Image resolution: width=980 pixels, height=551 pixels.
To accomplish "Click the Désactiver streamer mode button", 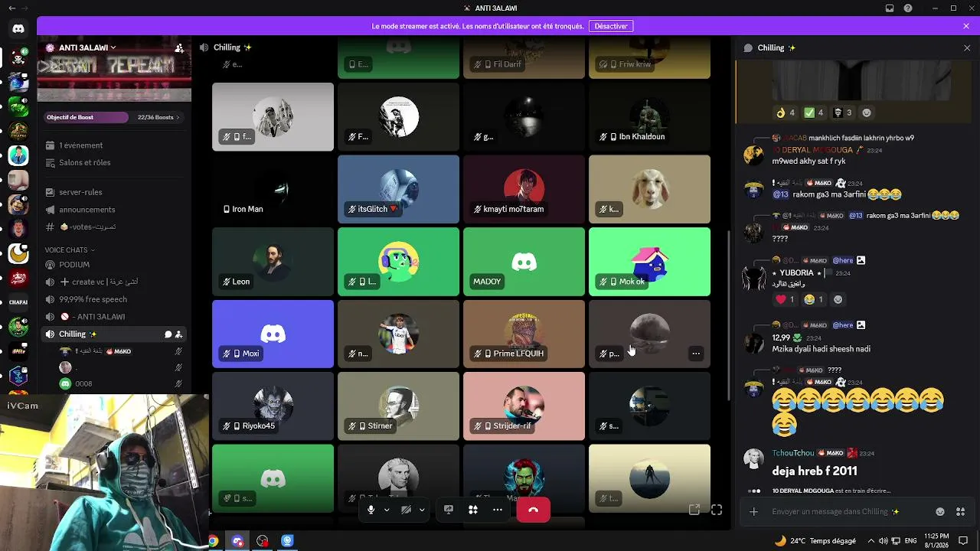I will (611, 26).
